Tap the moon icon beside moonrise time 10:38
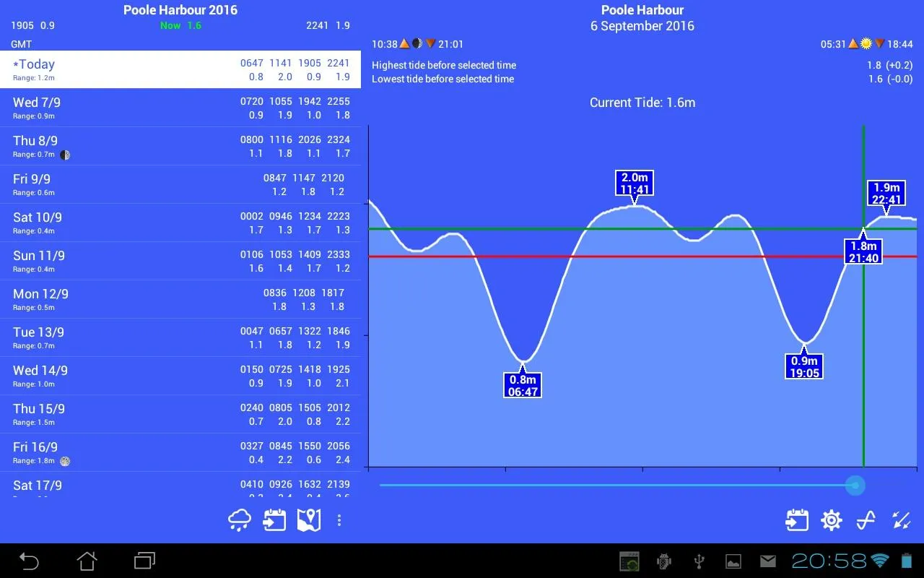The image size is (924, 578). click(x=417, y=44)
